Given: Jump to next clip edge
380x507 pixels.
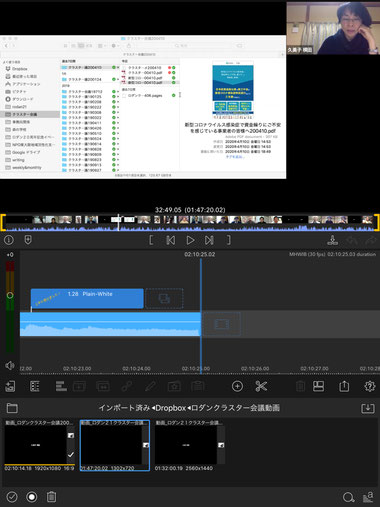Looking at the screenshot, I should pyautogui.click(x=209, y=240).
